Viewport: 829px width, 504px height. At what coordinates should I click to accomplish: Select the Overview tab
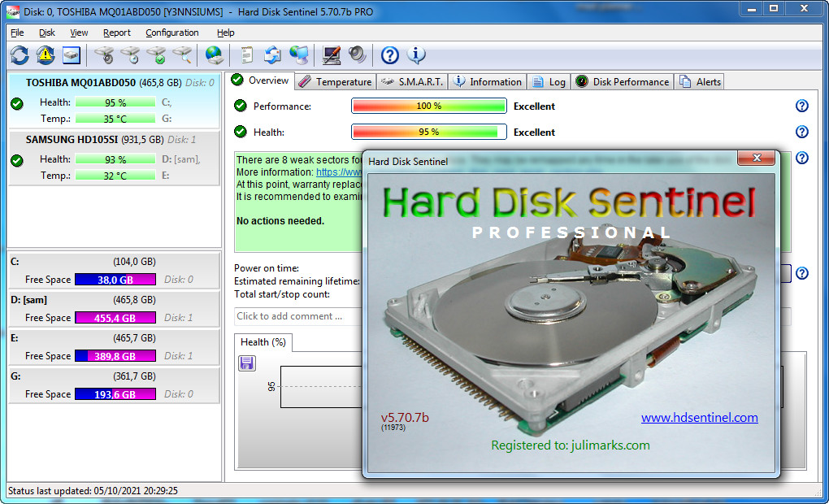(x=260, y=80)
